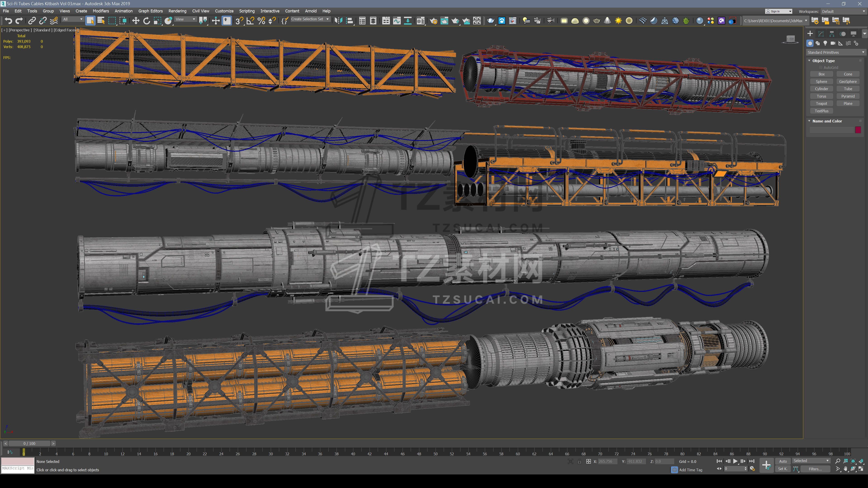The image size is (868, 488).
Task: Select the Move transform tool
Action: (135, 21)
